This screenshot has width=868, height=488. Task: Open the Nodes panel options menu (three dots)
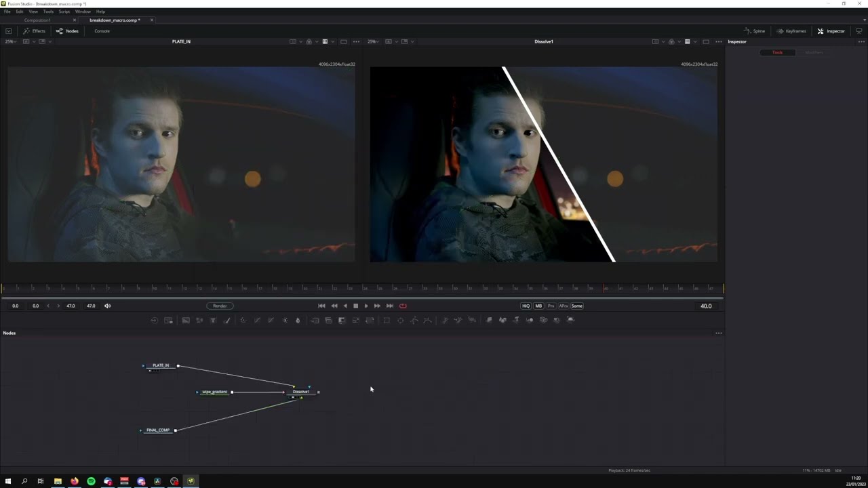pyautogui.click(x=718, y=333)
